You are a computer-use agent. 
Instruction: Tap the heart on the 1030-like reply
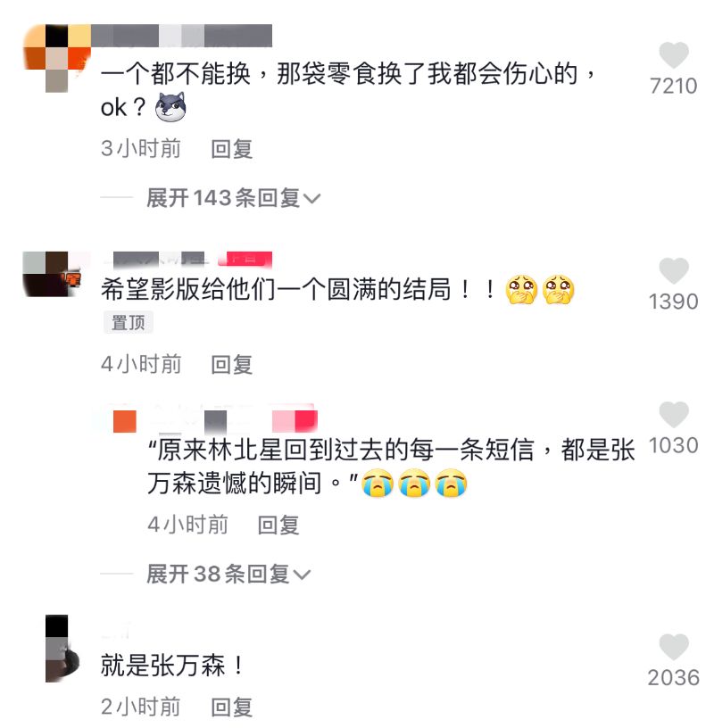674,414
